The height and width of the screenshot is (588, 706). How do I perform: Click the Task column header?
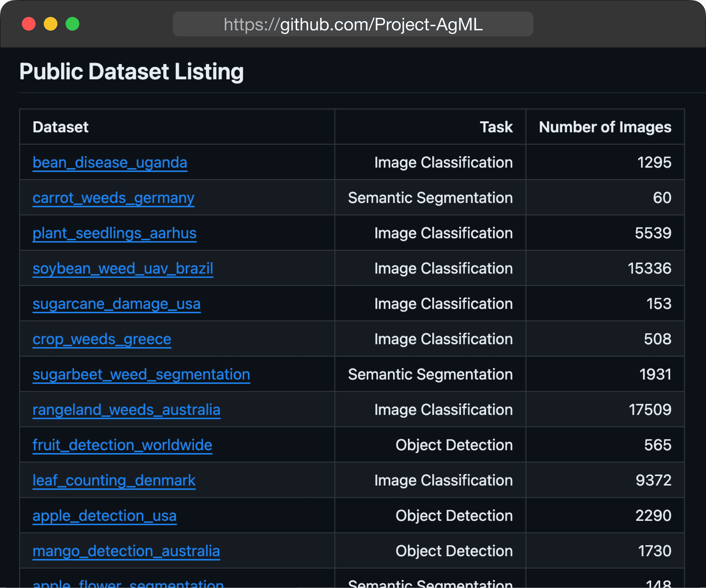coord(496,127)
